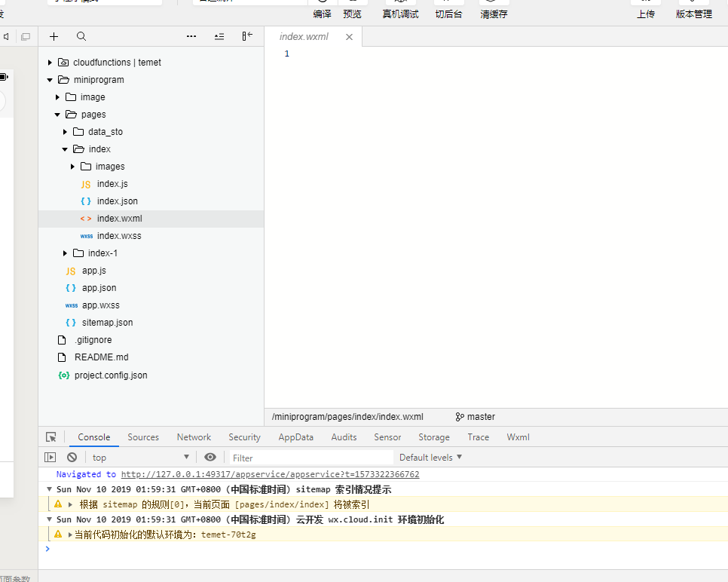Viewport: 728px width, 582px height.
Task: Hide the file tree panel icon
Action: 247,36
